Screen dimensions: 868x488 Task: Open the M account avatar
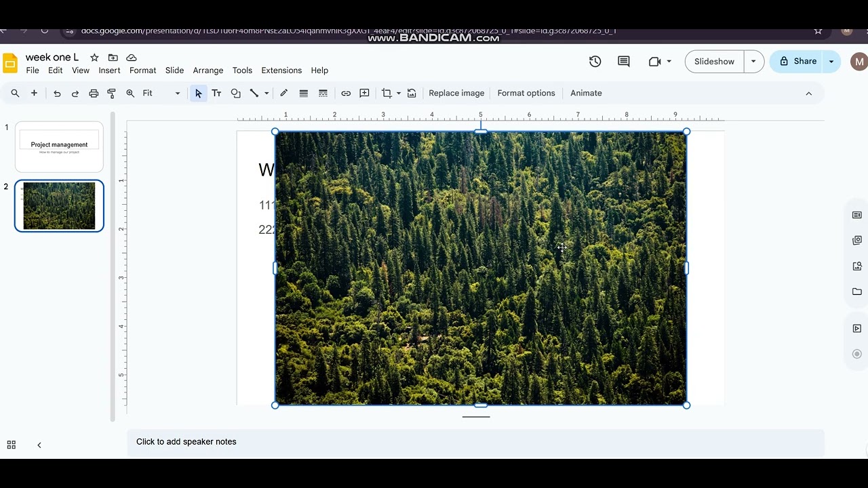click(859, 62)
